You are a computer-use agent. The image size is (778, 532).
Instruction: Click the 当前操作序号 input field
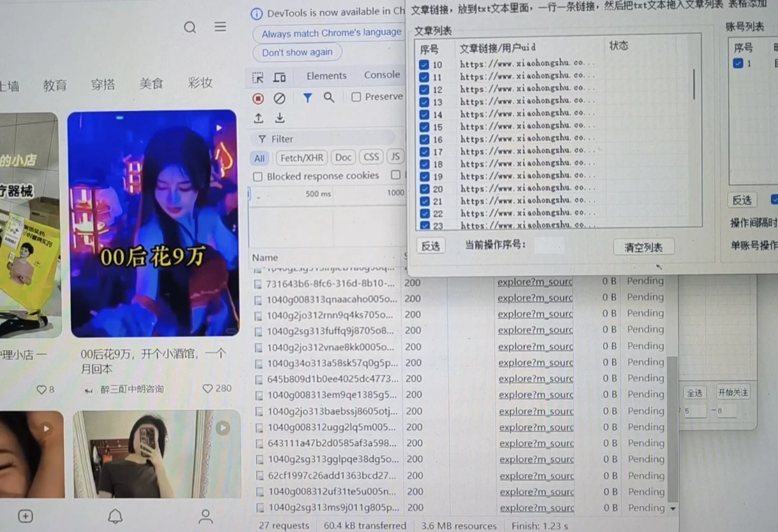coord(549,246)
